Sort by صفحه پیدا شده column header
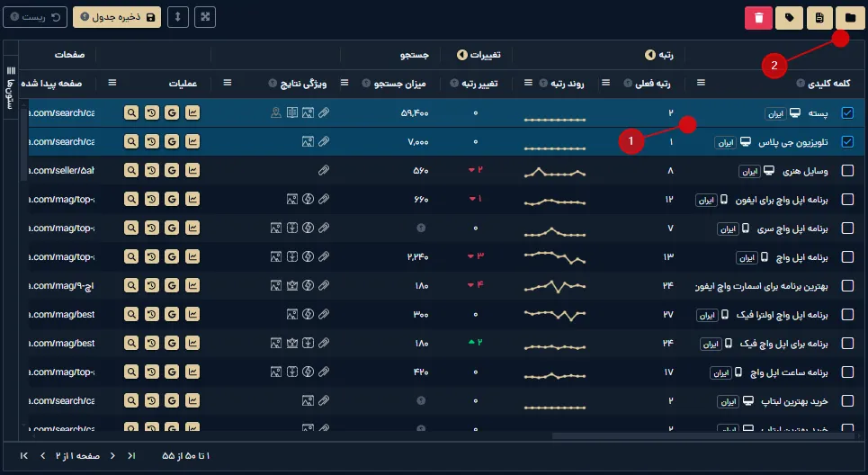 click(51, 83)
